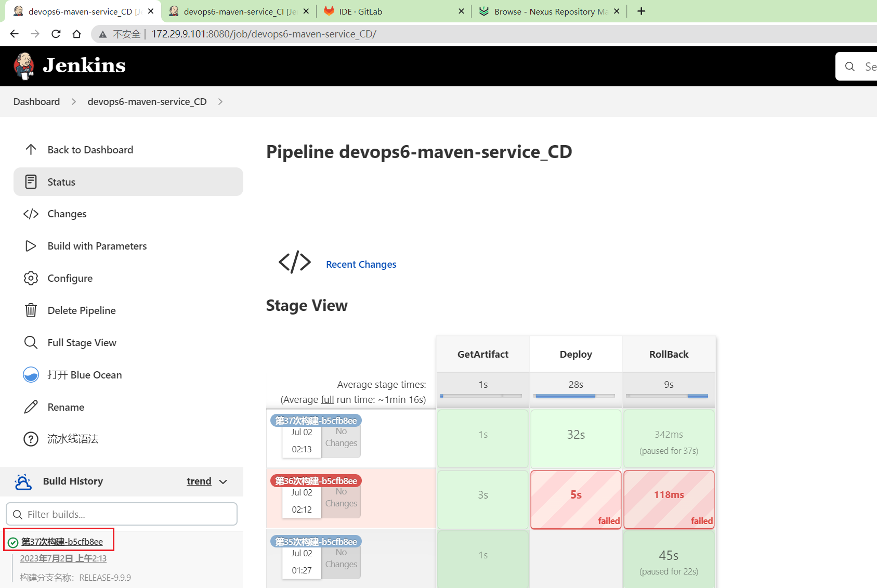The image size is (877, 588).
Task: Click the magnifier icon for Full Stage View
Action: tap(31, 343)
